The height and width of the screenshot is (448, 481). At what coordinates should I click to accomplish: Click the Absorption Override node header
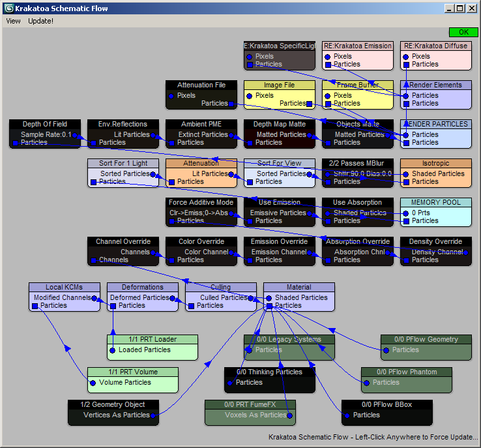[358, 241]
